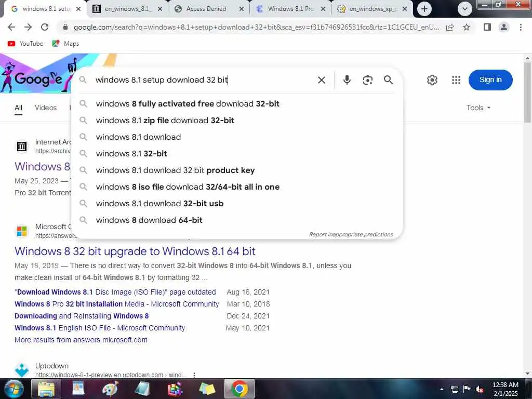Open Chrome from the taskbar
The image size is (532, 399).
point(239,389)
